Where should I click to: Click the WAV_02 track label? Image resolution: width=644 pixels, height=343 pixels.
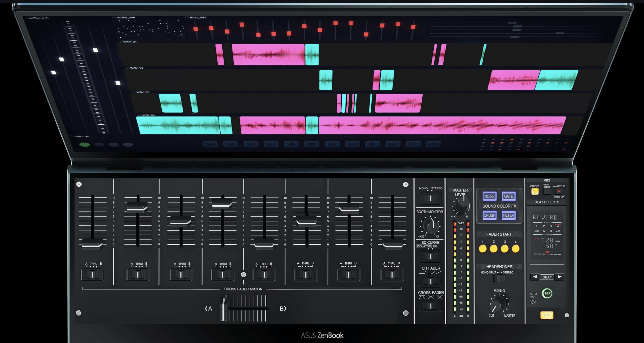pos(136,68)
